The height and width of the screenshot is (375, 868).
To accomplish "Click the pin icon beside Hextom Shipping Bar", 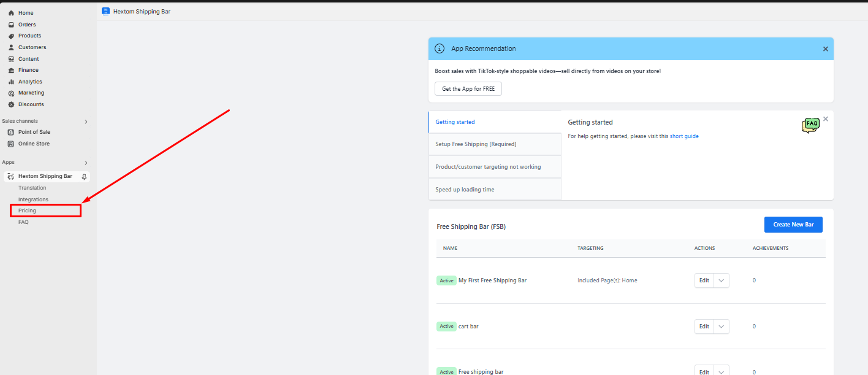I will point(84,177).
